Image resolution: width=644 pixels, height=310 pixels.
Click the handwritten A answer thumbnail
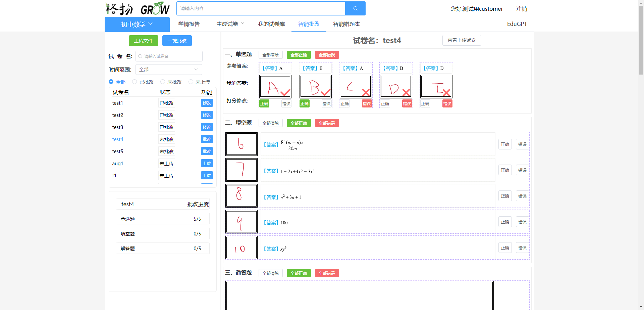coord(275,87)
